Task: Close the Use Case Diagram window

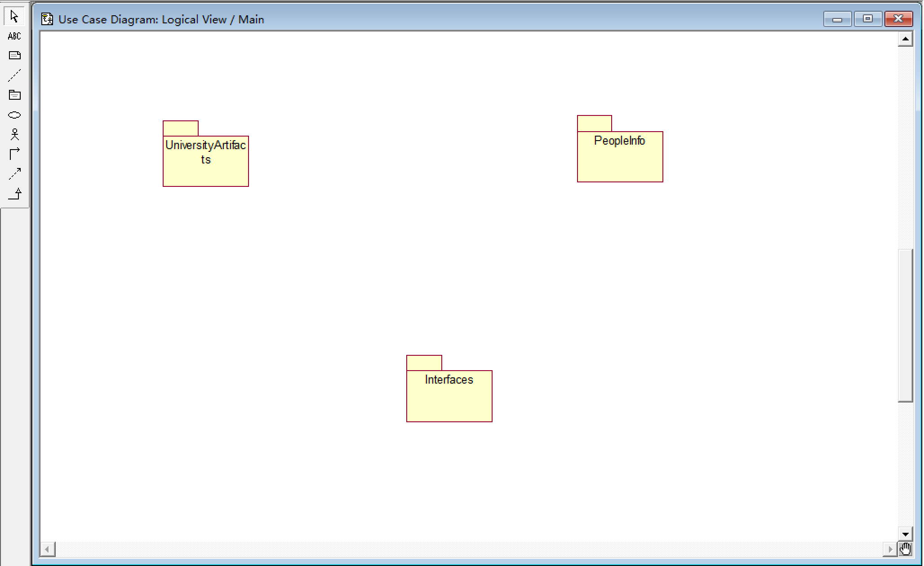Action: coord(898,19)
